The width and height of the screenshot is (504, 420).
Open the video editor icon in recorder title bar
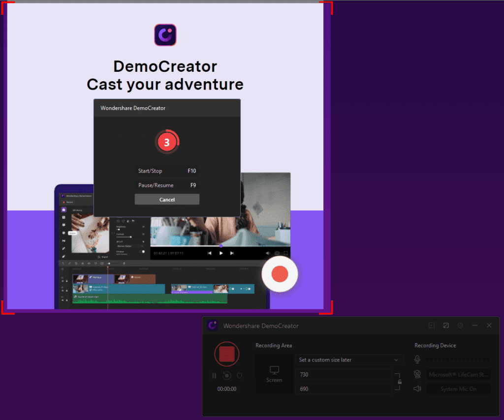coord(432,326)
